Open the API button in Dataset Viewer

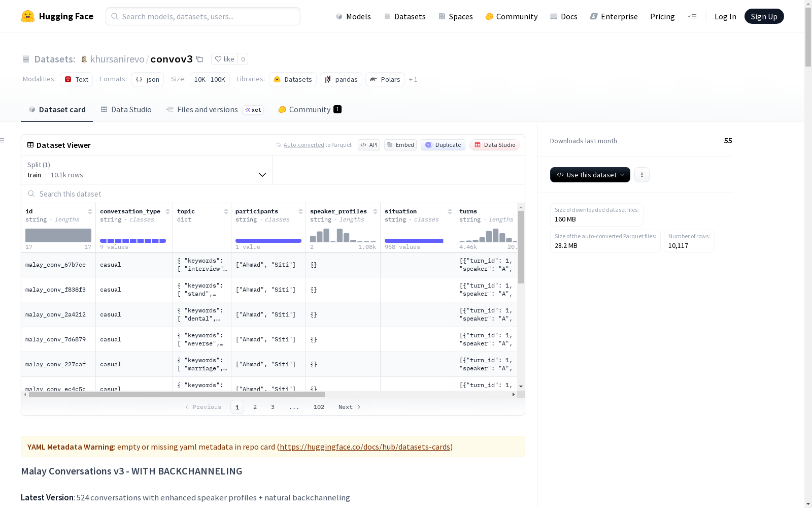(369, 145)
